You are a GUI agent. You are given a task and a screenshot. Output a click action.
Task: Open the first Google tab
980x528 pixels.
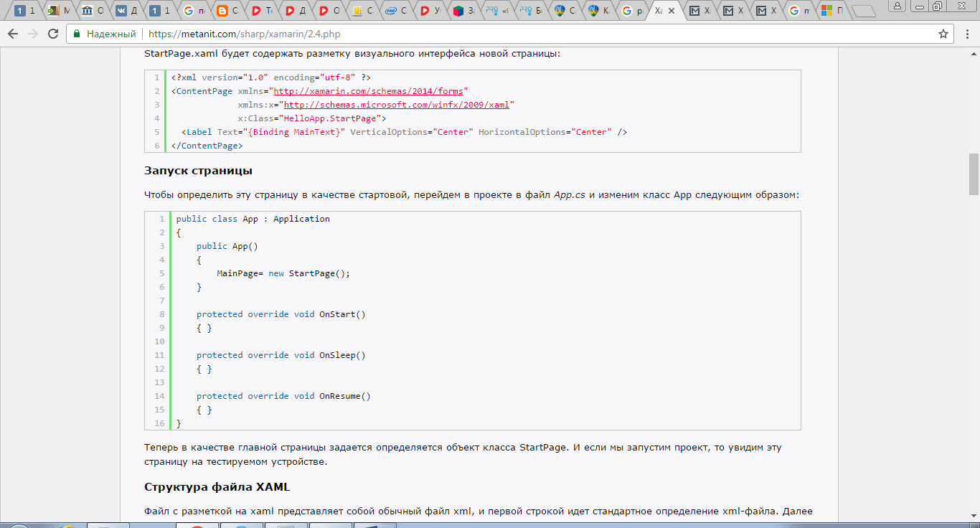point(194,11)
